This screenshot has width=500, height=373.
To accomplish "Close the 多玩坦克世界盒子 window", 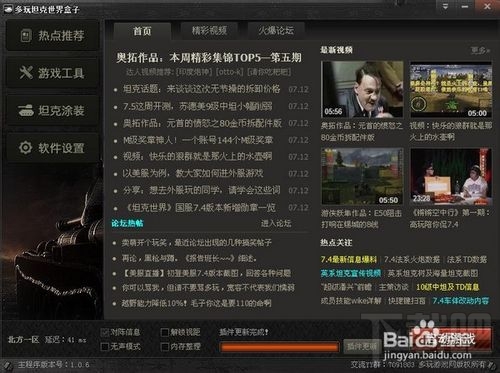I will (x=487, y=6).
